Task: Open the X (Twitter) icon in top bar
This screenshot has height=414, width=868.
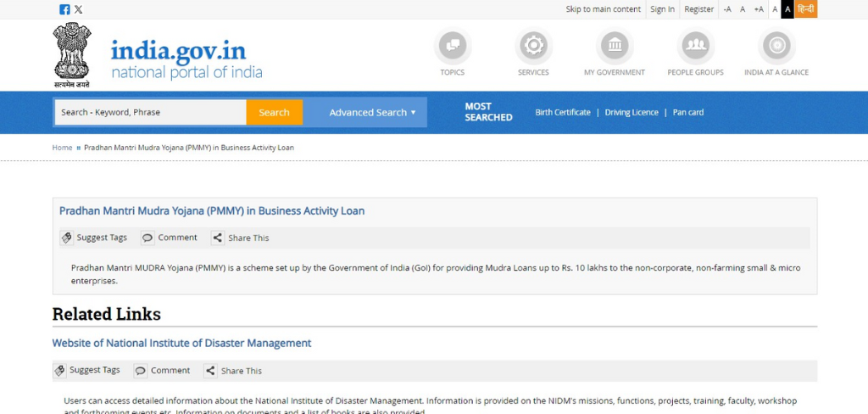Action: coord(79,9)
